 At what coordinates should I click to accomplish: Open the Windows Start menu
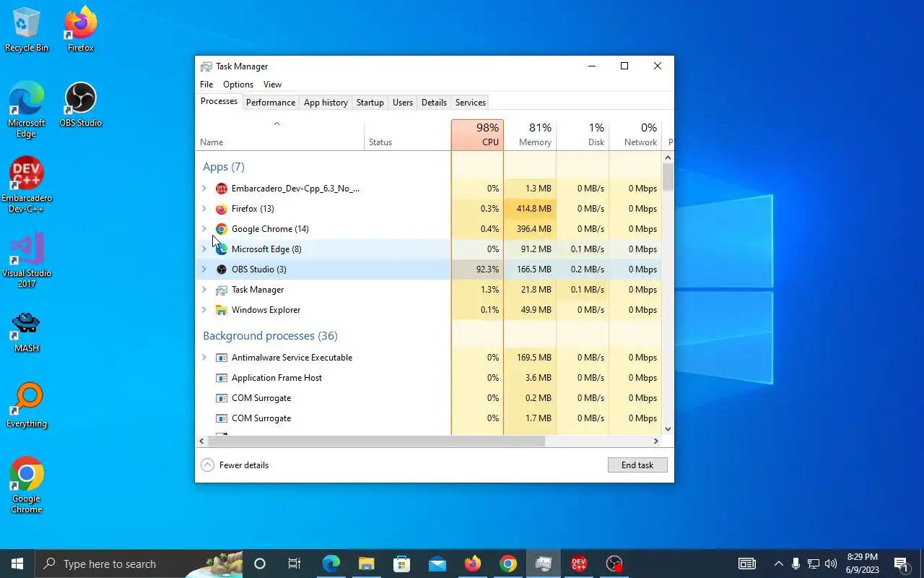(x=17, y=564)
